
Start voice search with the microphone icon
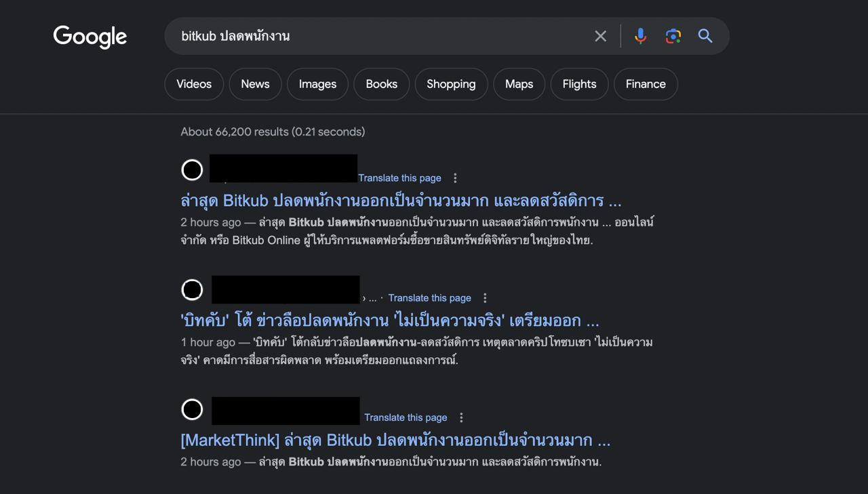[640, 36]
